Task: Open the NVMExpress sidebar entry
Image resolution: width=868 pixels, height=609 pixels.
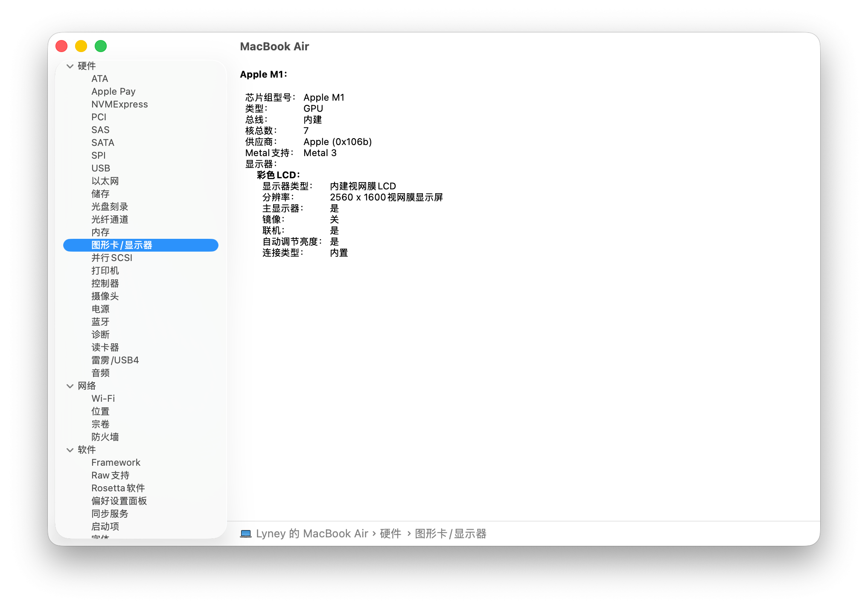Action: click(x=119, y=104)
